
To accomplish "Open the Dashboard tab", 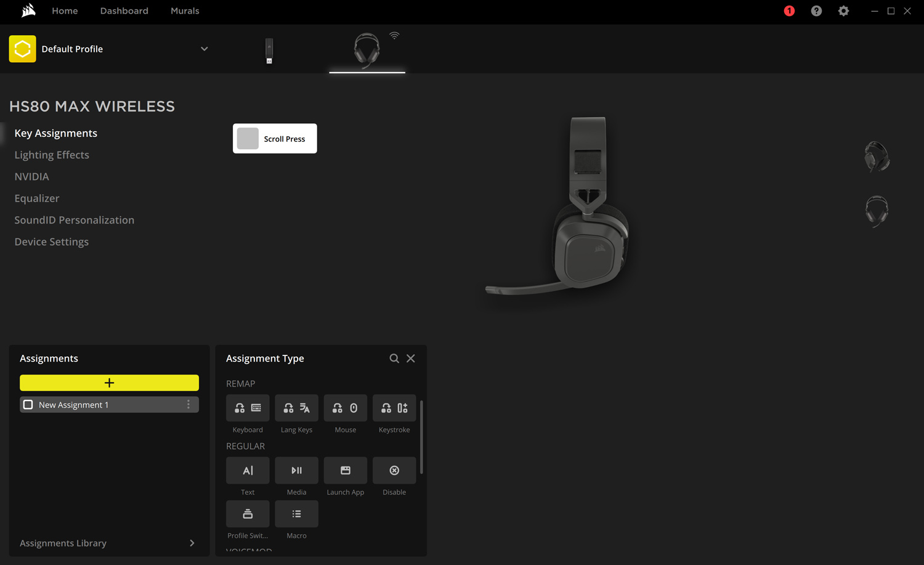I will point(124,11).
